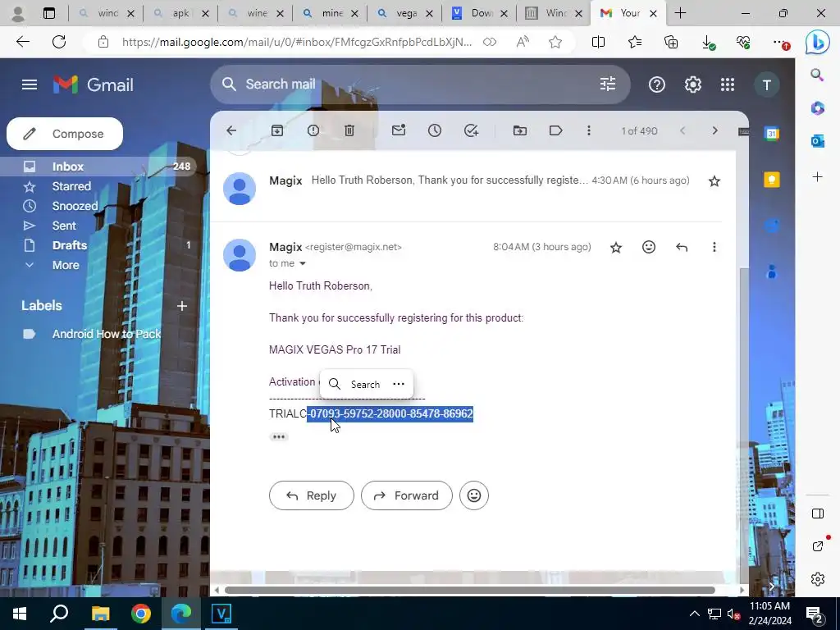Viewport: 840px width, 630px height.
Task: Open Google Keep side panel icon
Action: click(772, 180)
